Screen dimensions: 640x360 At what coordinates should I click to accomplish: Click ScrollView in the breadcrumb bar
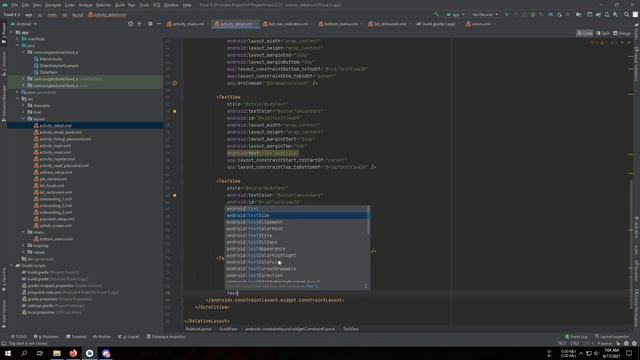(x=228, y=329)
